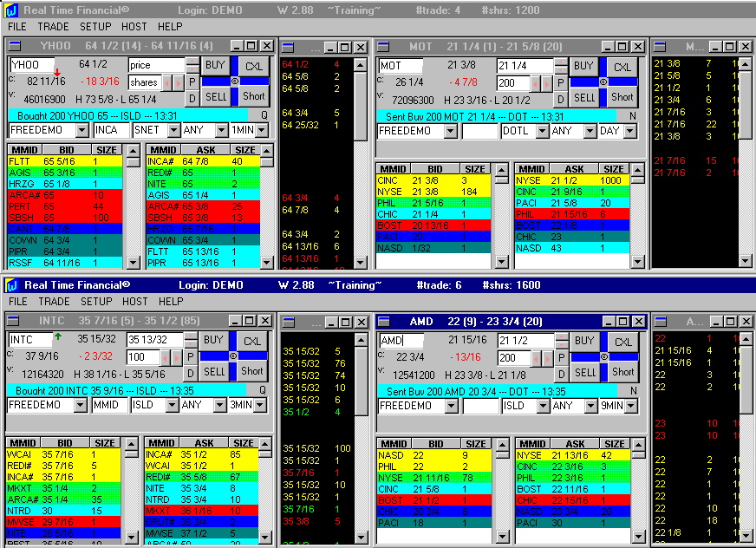The image size is (756, 548).
Task: Open the system menu icon of the INTC window
Action: tap(14, 321)
